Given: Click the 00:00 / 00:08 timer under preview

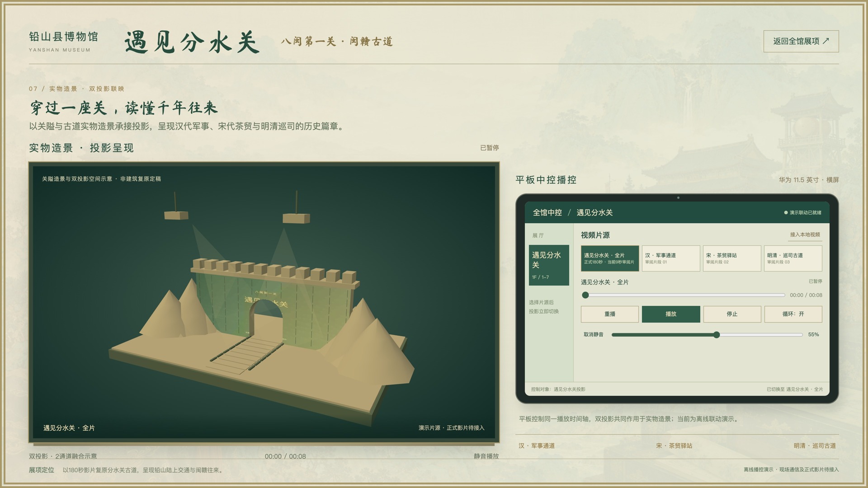Looking at the screenshot, I should coord(285,456).
